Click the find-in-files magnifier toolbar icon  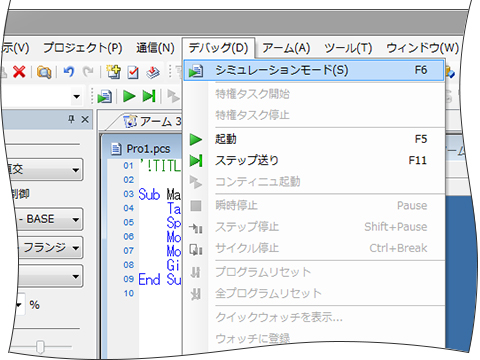44,72
